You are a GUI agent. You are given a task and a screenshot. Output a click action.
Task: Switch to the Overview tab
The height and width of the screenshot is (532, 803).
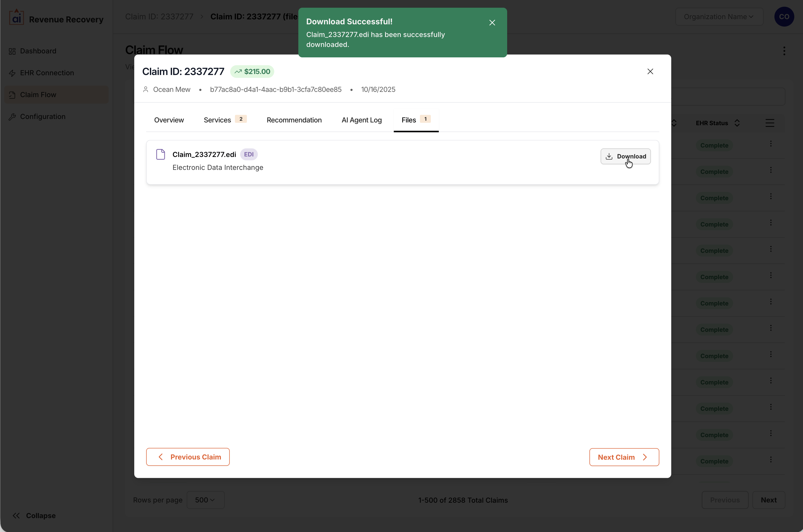pyautogui.click(x=169, y=120)
